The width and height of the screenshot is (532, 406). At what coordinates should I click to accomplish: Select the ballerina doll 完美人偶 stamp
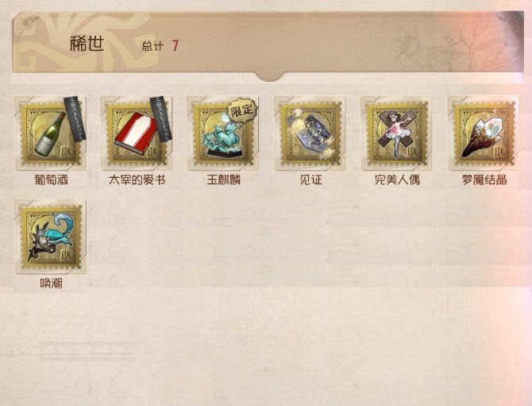pos(397,133)
